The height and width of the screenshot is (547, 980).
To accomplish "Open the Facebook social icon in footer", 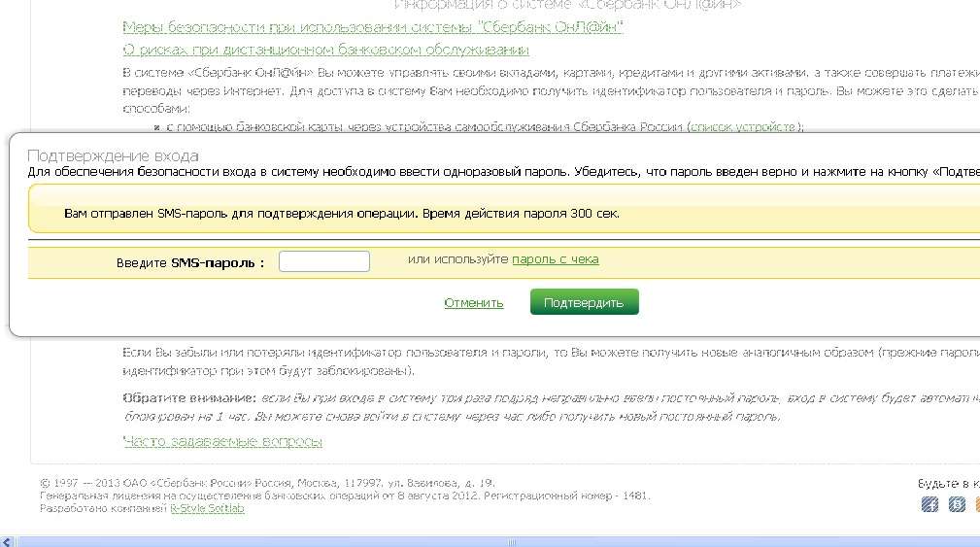I will 929,504.
